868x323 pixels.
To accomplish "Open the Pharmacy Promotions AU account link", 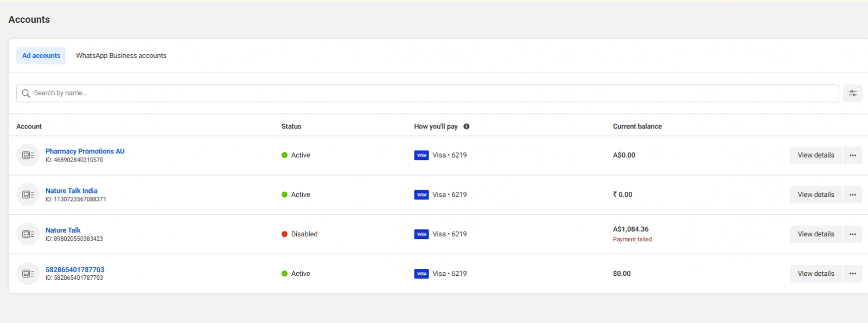I will [x=85, y=151].
